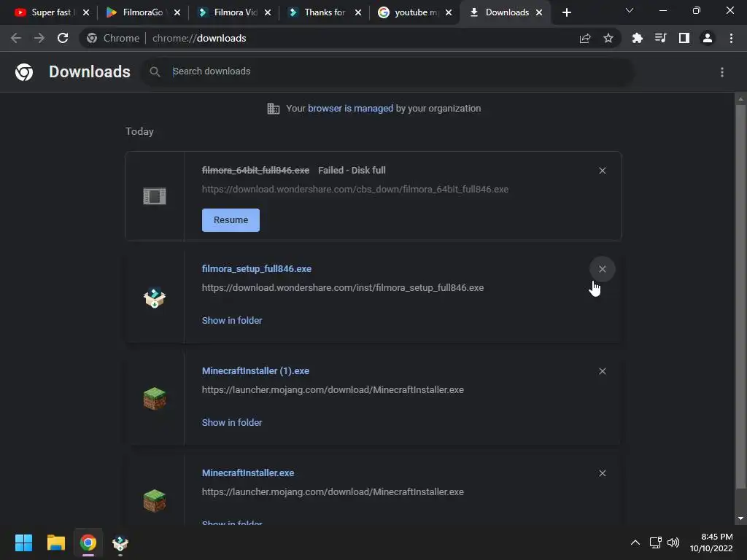The height and width of the screenshot is (560, 747).
Task: Click the Chrome taskbar icon
Action: coord(88,542)
